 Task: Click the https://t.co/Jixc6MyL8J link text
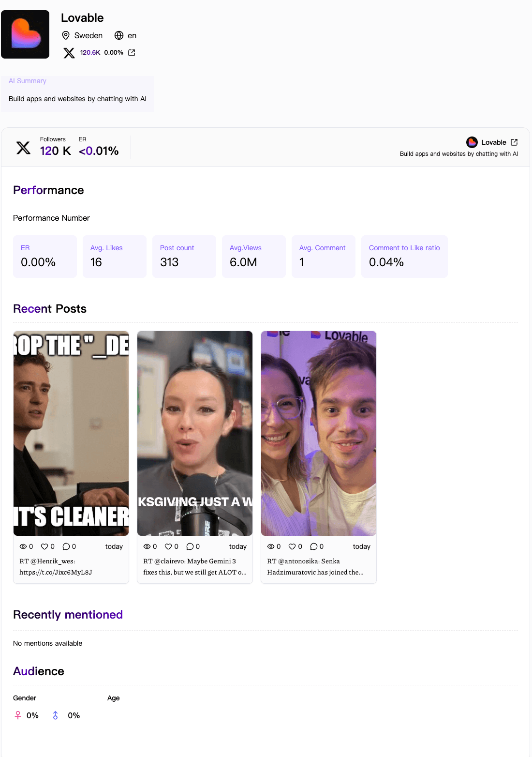coord(56,572)
